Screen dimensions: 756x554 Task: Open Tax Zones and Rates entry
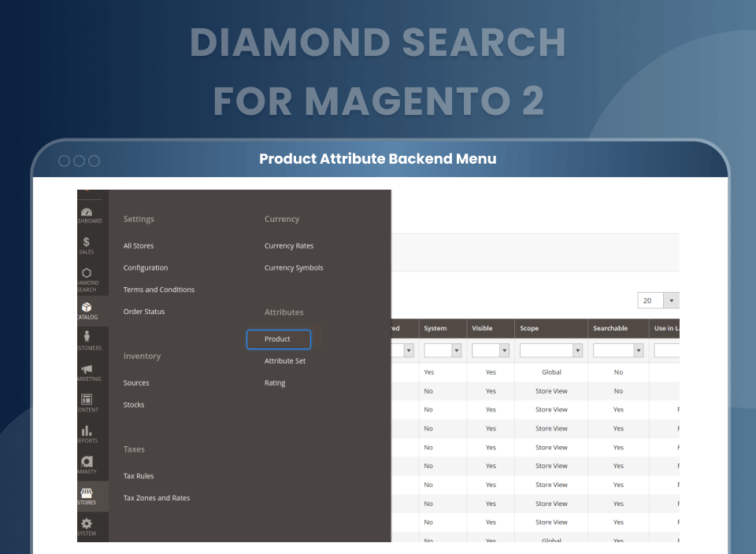pos(156,498)
